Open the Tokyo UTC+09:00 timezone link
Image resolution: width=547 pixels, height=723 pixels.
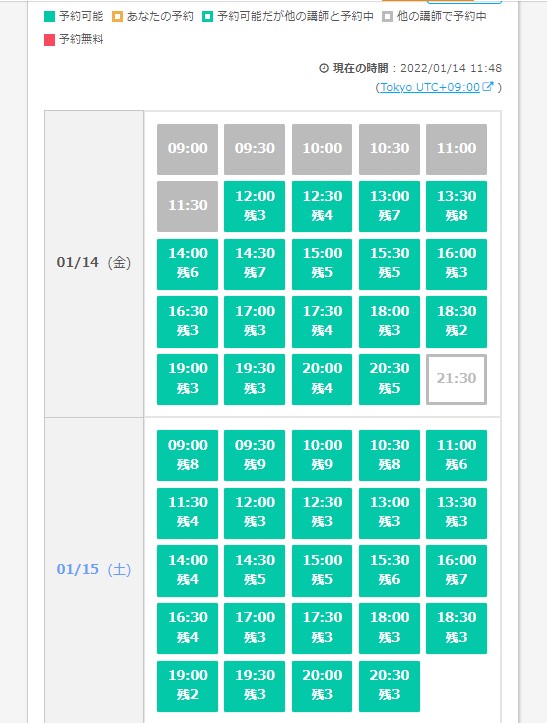(x=430, y=87)
